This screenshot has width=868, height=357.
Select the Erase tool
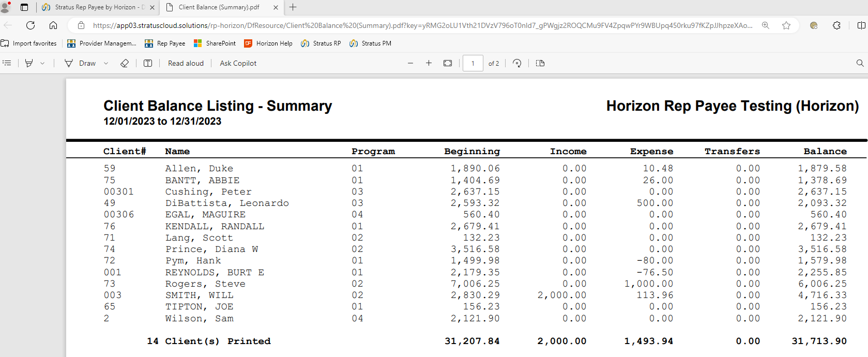point(125,63)
